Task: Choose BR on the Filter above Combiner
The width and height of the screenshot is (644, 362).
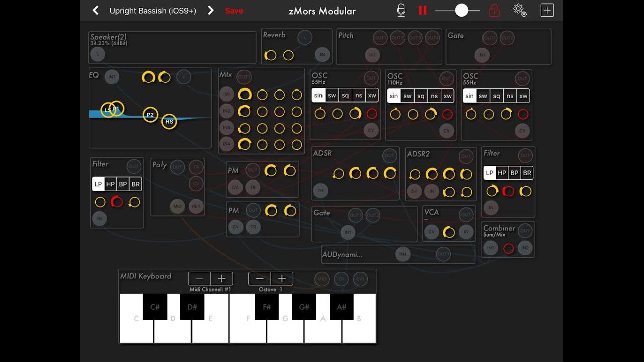Action: click(x=527, y=173)
